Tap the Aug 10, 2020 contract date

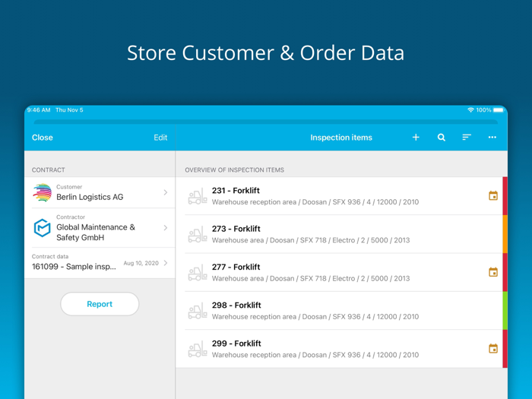(141, 263)
